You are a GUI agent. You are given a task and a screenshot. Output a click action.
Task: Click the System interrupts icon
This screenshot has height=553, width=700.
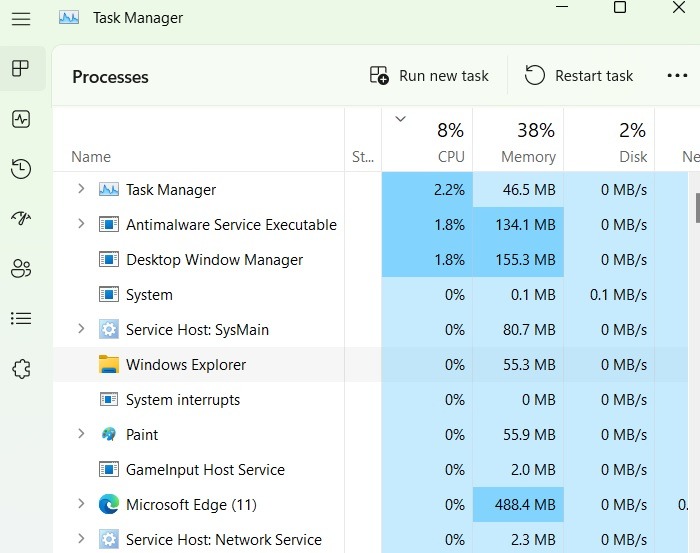tap(108, 399)
